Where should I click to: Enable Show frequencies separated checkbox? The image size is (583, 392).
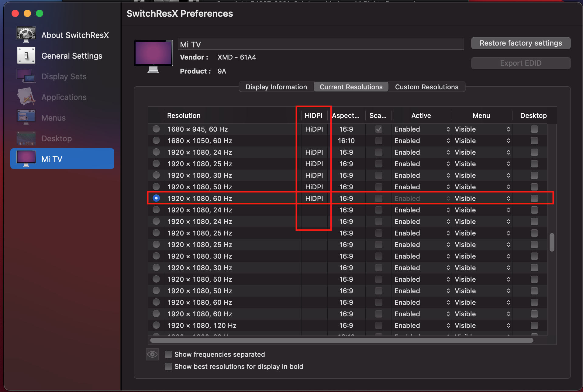(168, 354)
